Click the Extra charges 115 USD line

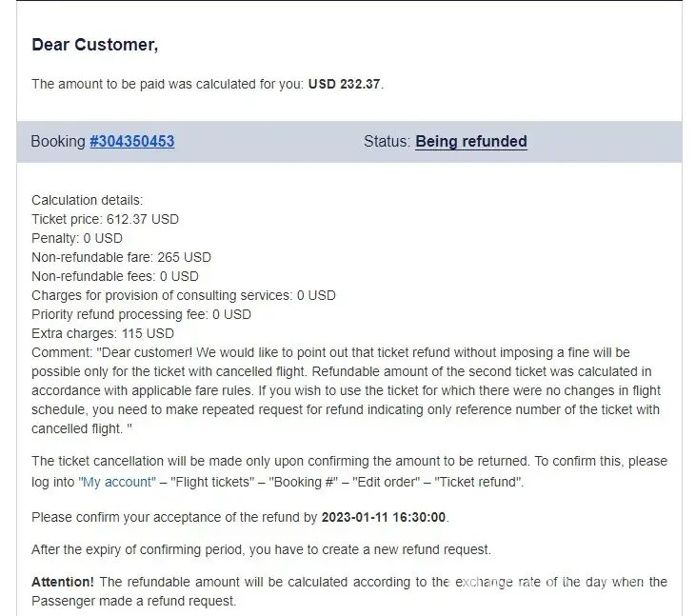[x=103, y=333]
